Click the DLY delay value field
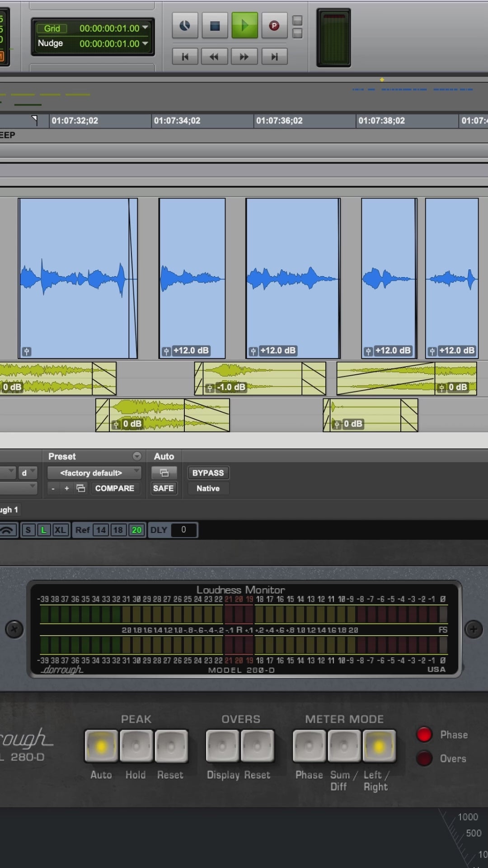 click(183, 530)
